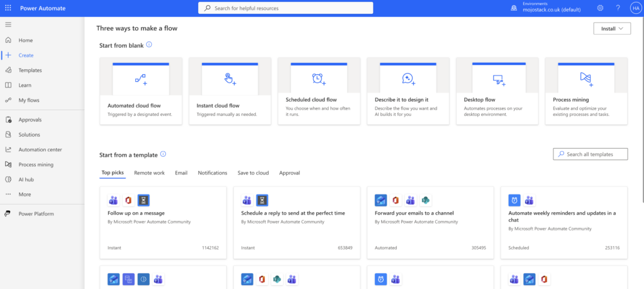Image resolution: width=644 pixels, height=289 pixels.
Task: Open the settings gear icon
Action: coord(600,8)
